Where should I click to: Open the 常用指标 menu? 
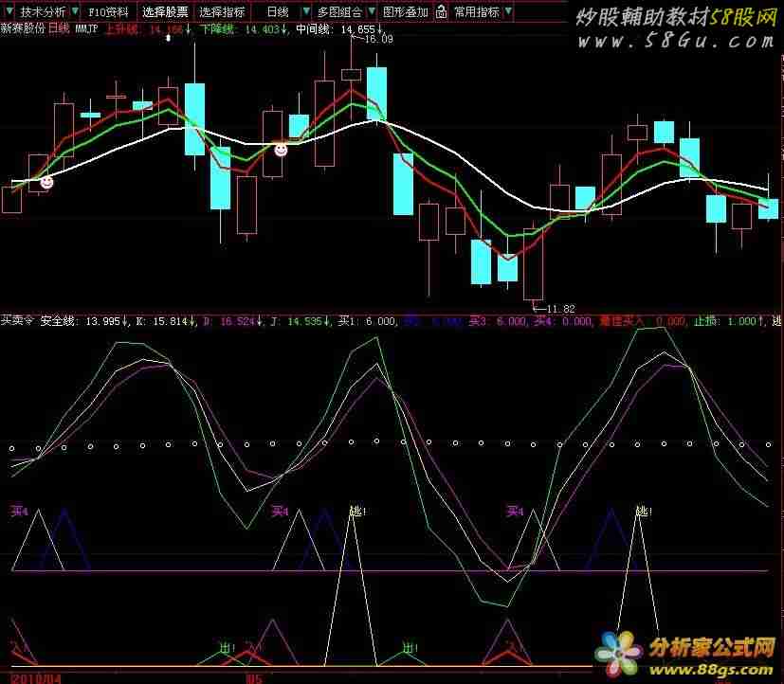point(477,11)
